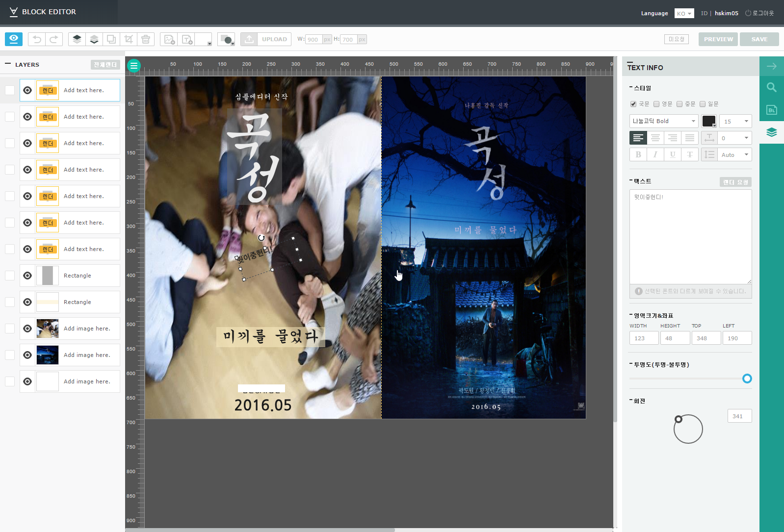
Task: Click the 렌더 요청 button
Action: coord(735,182)
